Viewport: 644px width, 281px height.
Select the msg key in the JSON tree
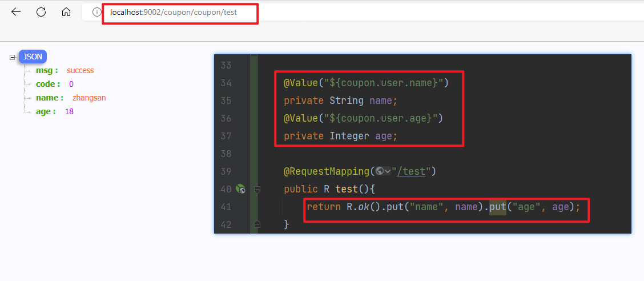pyautogui.click(x=47, y=70)
